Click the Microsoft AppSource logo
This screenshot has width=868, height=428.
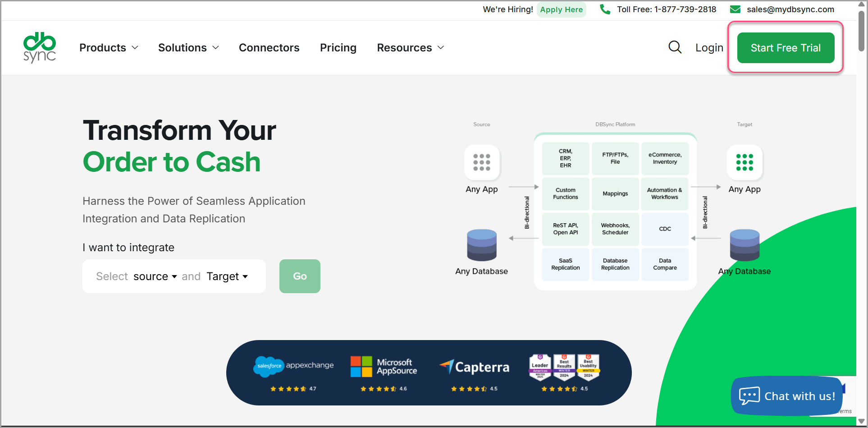(x=384, y=367)
